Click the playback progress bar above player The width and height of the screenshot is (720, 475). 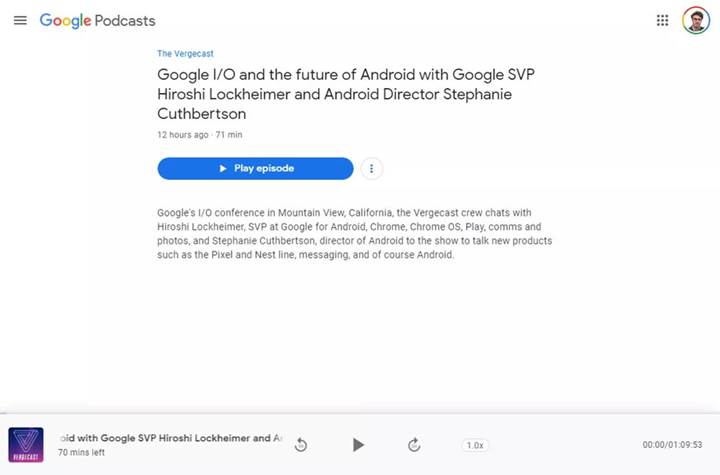(360, 414)
